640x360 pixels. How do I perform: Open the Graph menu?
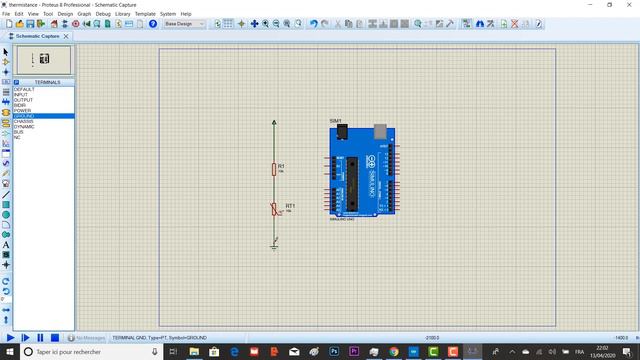tap(84, 14)
